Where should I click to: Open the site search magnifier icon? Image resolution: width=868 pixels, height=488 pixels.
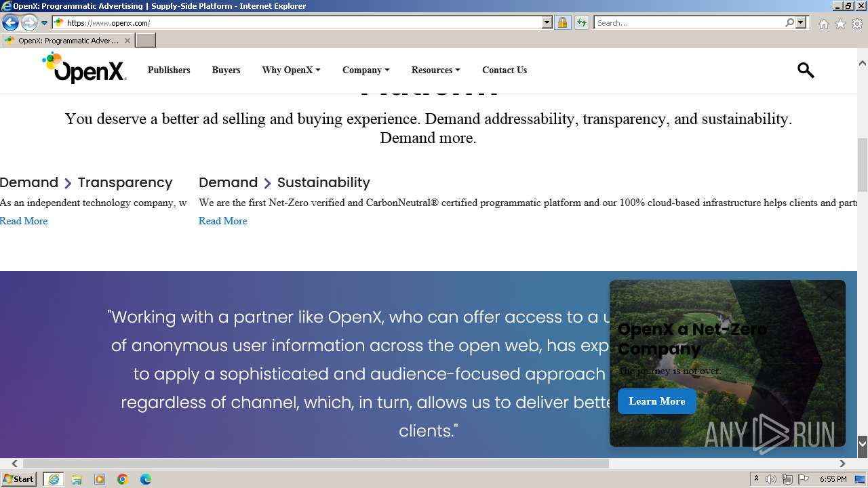[x=806, y=70]
